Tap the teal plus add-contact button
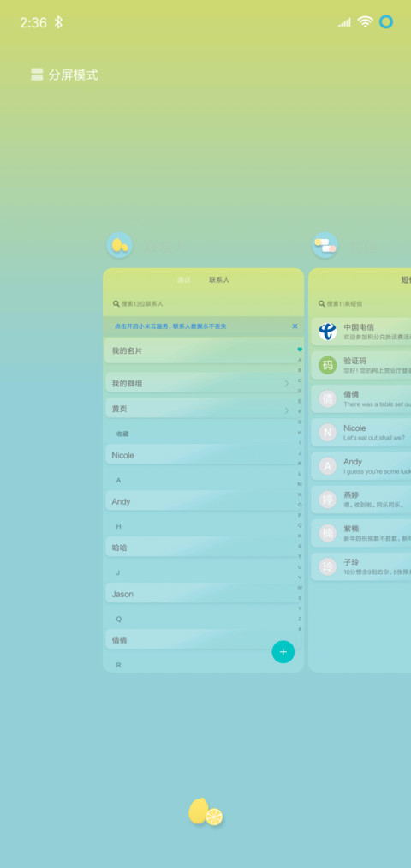This screenshot has height=868, width=411. 283,651
